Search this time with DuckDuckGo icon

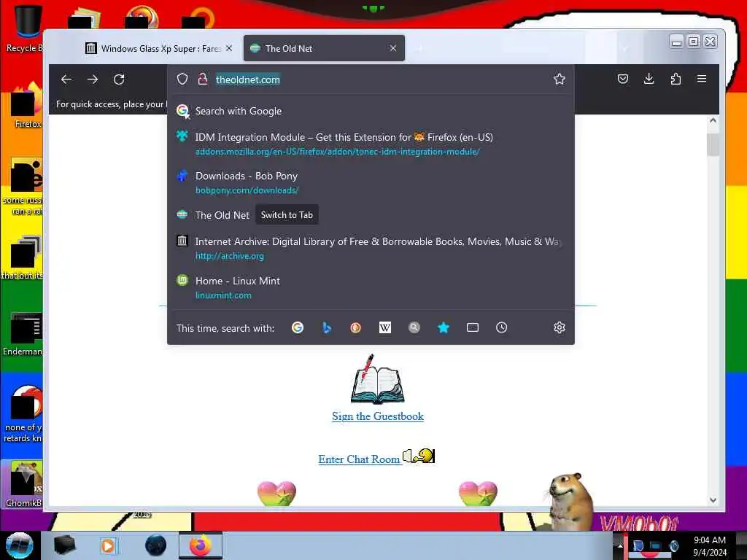click(356, 327)
